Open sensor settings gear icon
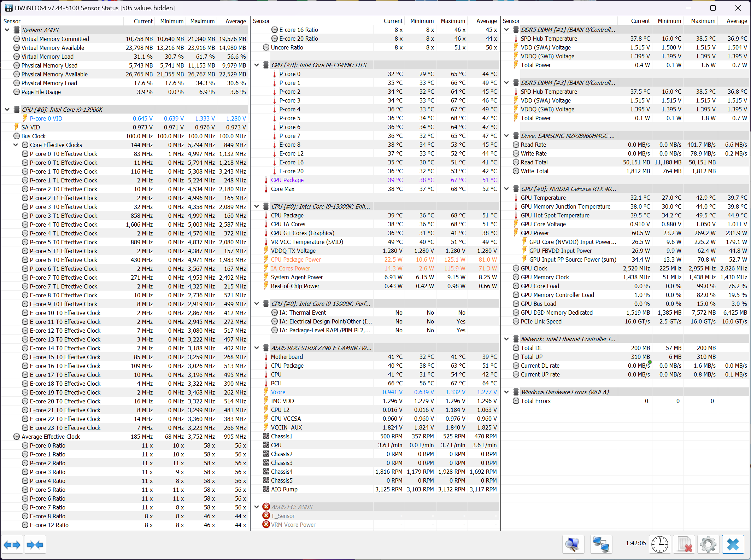The image size is (751, 560). (708, 544)
